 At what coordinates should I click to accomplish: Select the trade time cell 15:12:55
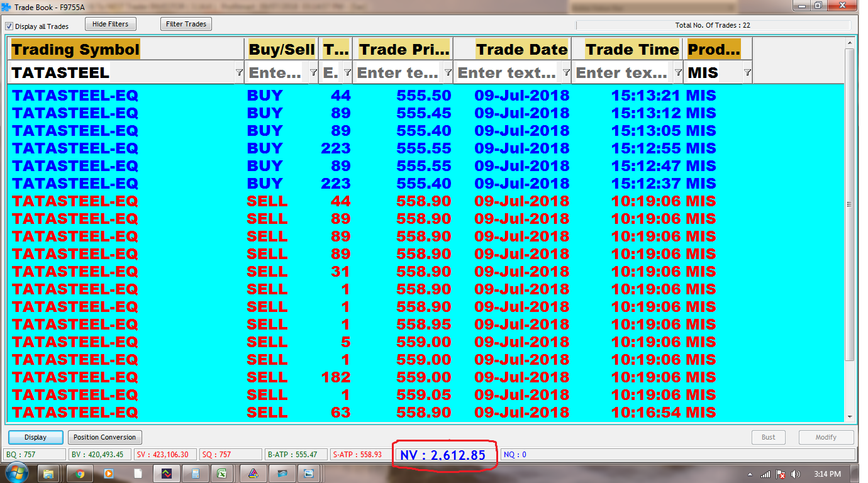pyautogui.click(x=647, y=148)
